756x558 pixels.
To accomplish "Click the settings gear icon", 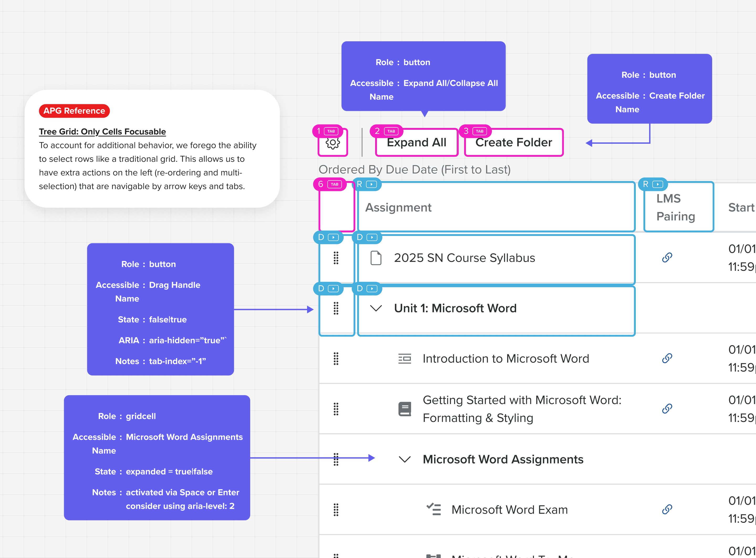I will point(333,143).
